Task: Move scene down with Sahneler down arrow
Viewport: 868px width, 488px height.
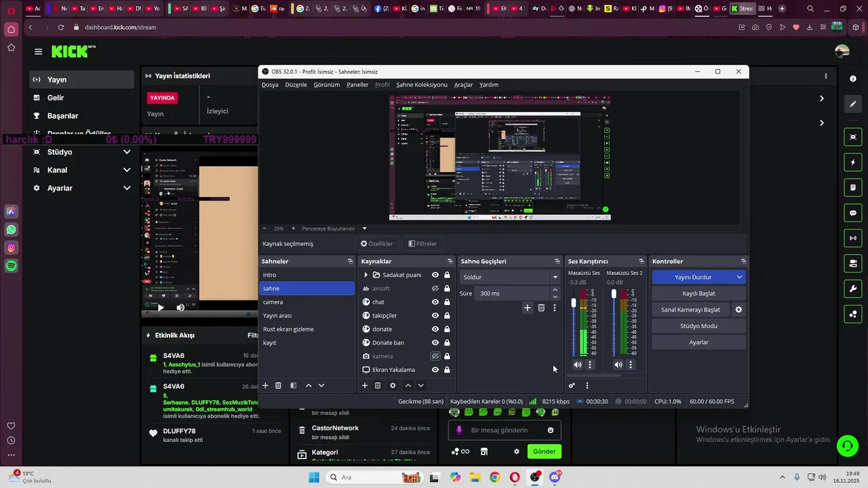Action: [x=321, y=386]
